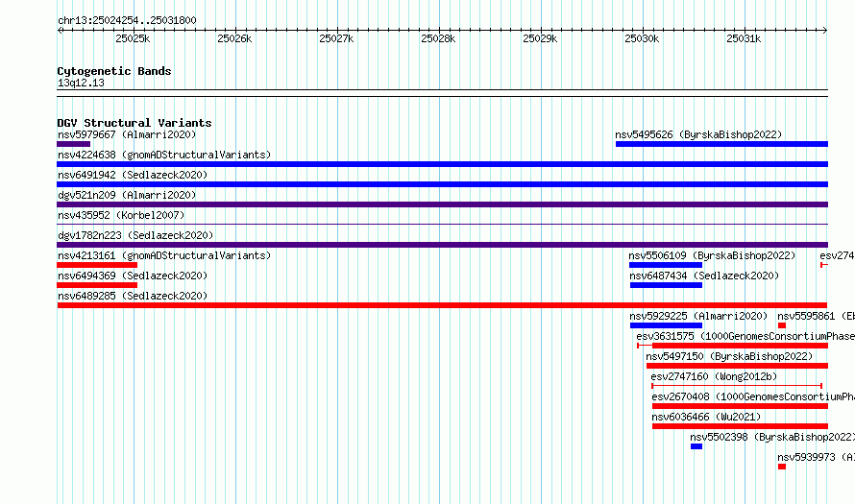Image resolution: width=855 pixels, height=504 pixels.
Task: Click the DGV Structural Variants track title
Action: [134, 123]
